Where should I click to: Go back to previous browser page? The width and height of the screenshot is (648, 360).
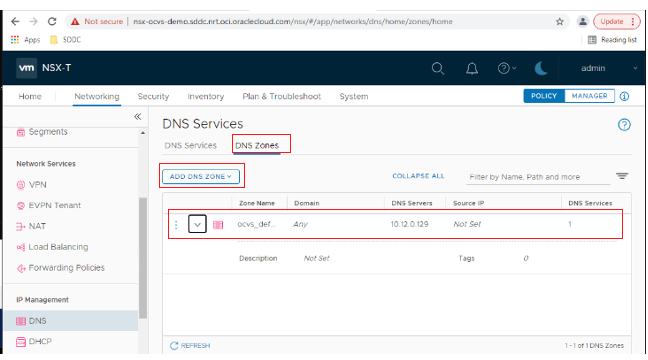point(15,21)
